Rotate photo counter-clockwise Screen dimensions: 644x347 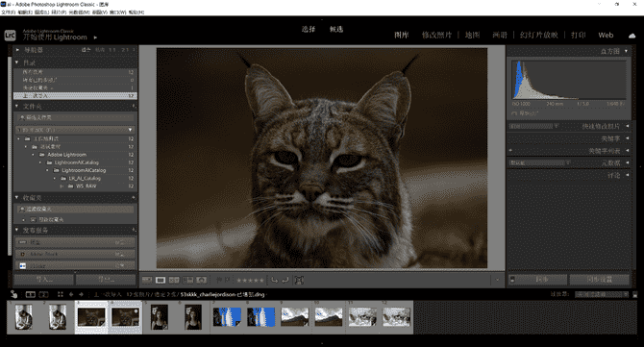click(x=274, y=280)
